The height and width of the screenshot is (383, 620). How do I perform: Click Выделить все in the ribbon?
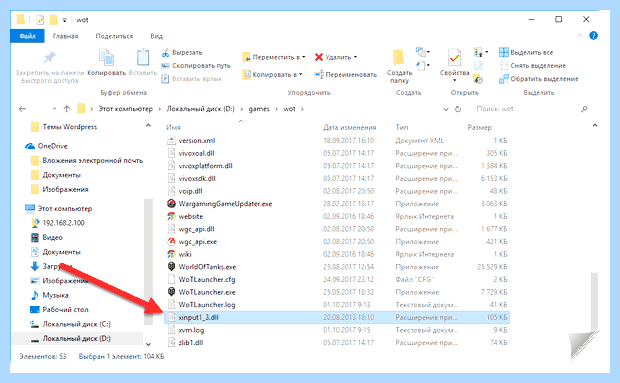(526, 52)
